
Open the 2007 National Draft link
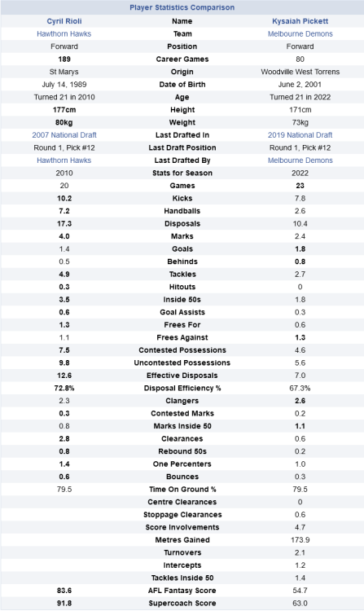pos(64,134)
